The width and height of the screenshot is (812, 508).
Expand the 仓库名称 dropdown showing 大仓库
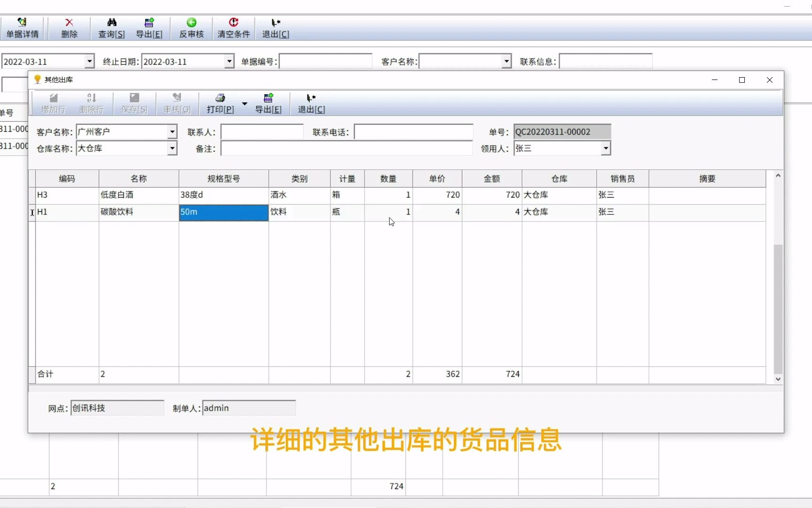[172, 149]
